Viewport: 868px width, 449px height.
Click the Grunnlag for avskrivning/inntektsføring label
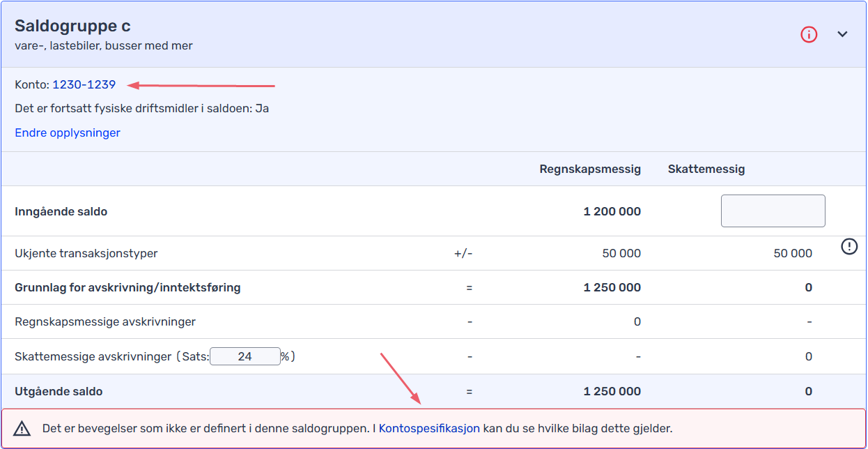(127, 287)
